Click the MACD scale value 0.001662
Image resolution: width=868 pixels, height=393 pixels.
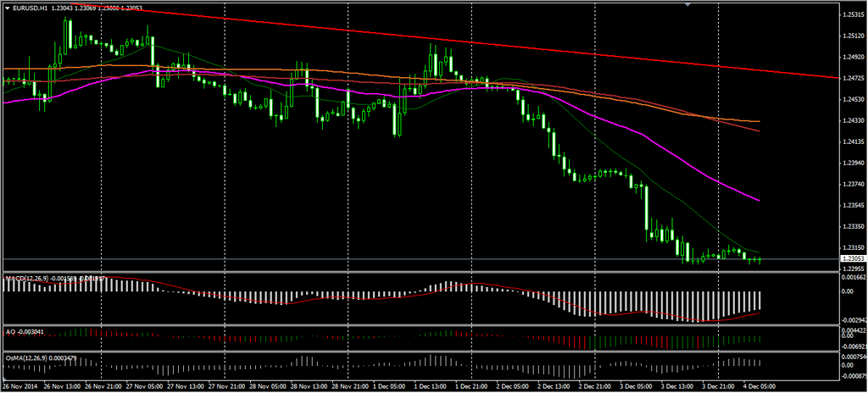tap(852, 277)
